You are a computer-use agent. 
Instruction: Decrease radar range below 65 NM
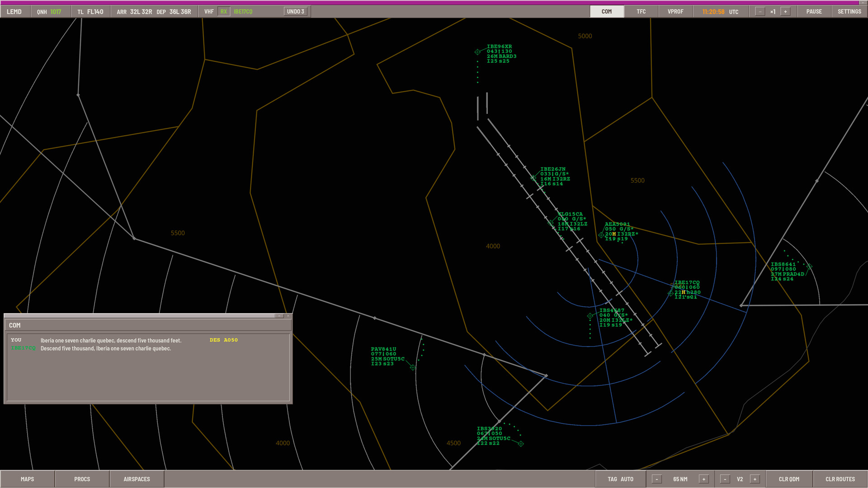(657, 479)
